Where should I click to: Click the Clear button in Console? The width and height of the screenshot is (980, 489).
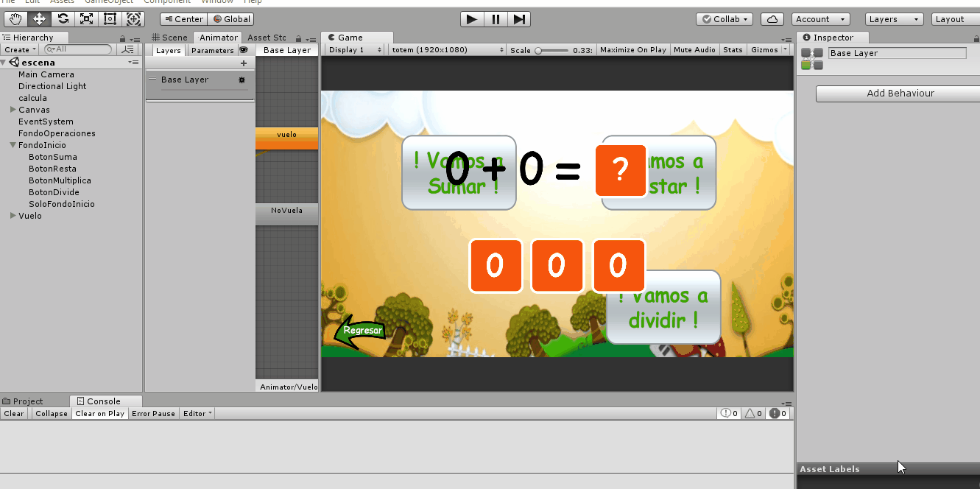(x=14, y=414)
